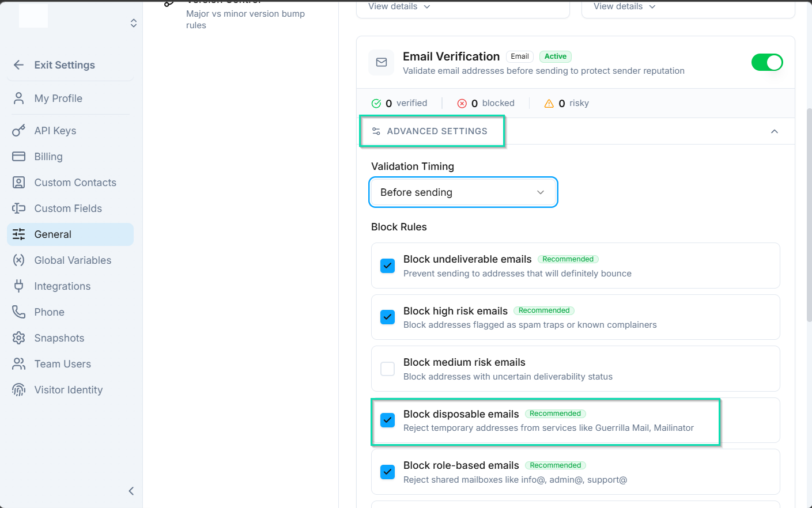Click 'Major vs minor version bump rules' text
Screen dimensions: 812x508
tap(246, 20)
